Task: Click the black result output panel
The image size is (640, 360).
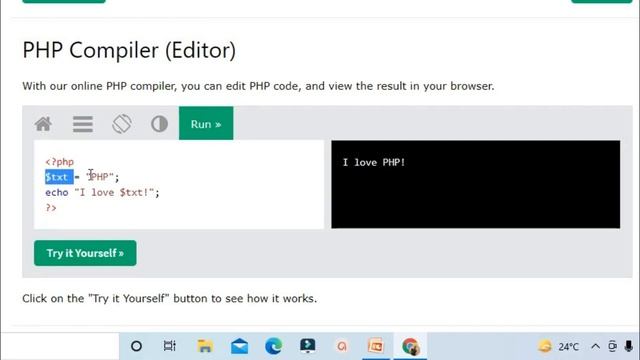Action: point(476,184)
